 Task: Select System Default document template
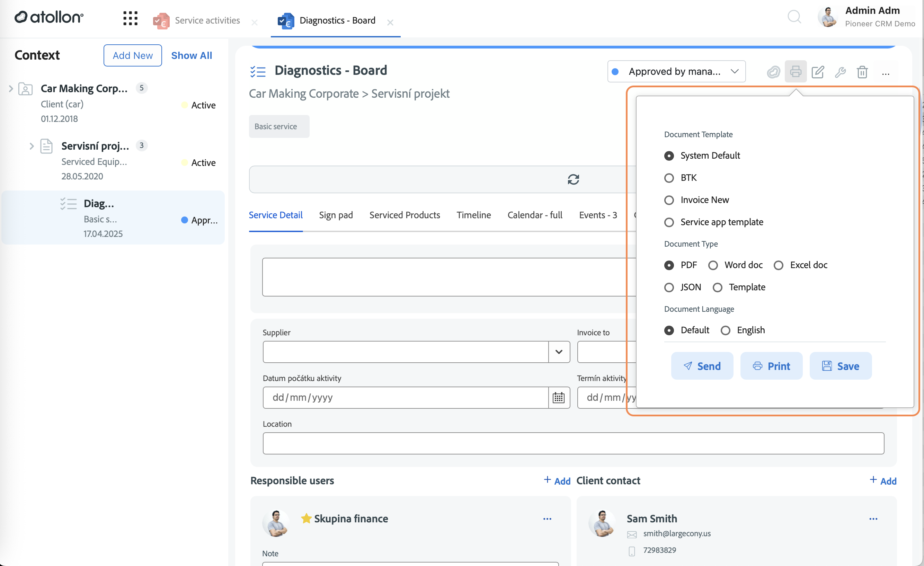coord(669,156)
